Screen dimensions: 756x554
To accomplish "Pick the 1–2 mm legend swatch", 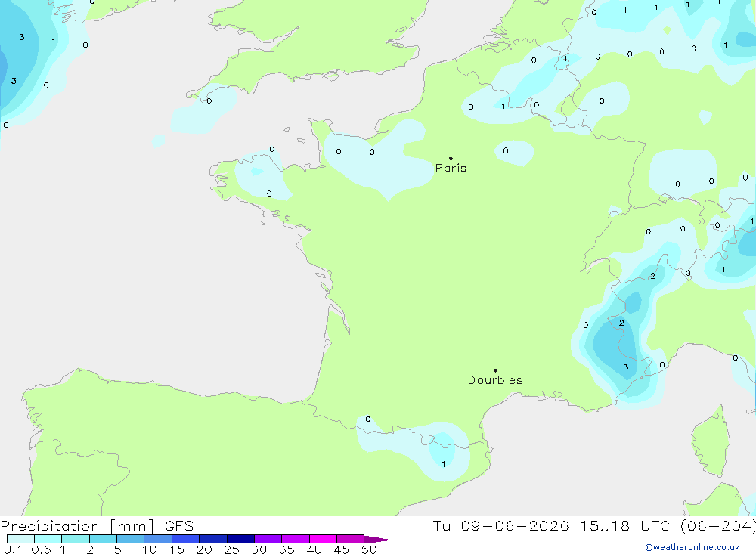I will click(x=76, y=539).
